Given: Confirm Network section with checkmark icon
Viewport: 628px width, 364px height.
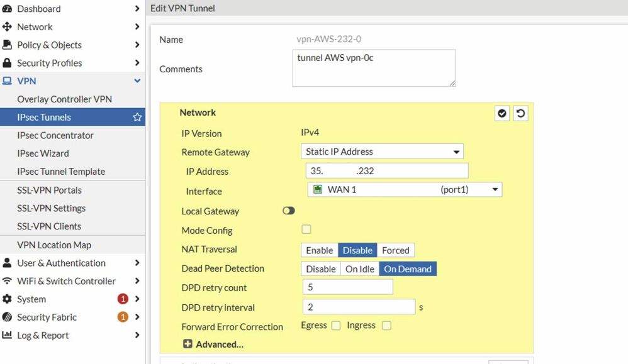Looking at the screenshot, I should pos(502,113).
